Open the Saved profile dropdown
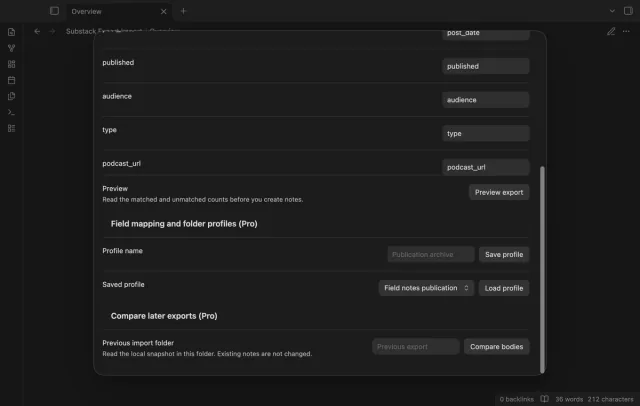The width and height of the screenshot is (640, 406). point(426,288)
